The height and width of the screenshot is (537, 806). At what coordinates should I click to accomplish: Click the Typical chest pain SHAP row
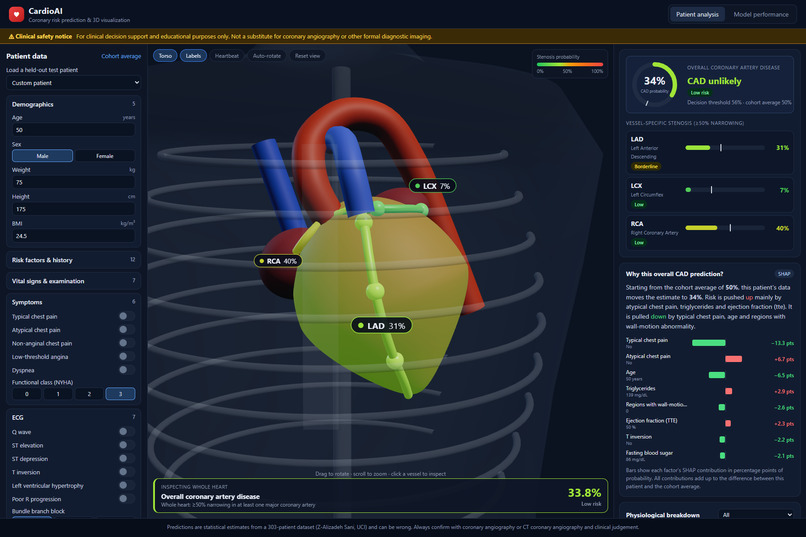(709, 343)
